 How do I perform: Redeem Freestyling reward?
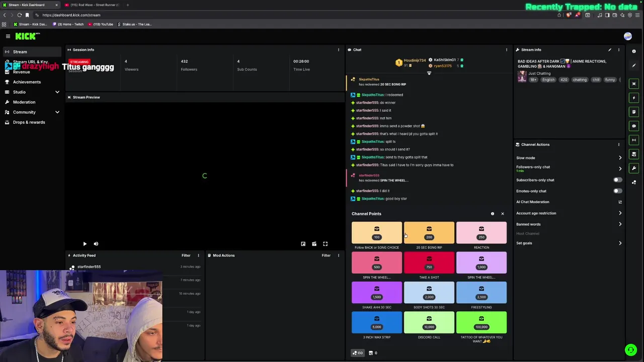(481, 293)
